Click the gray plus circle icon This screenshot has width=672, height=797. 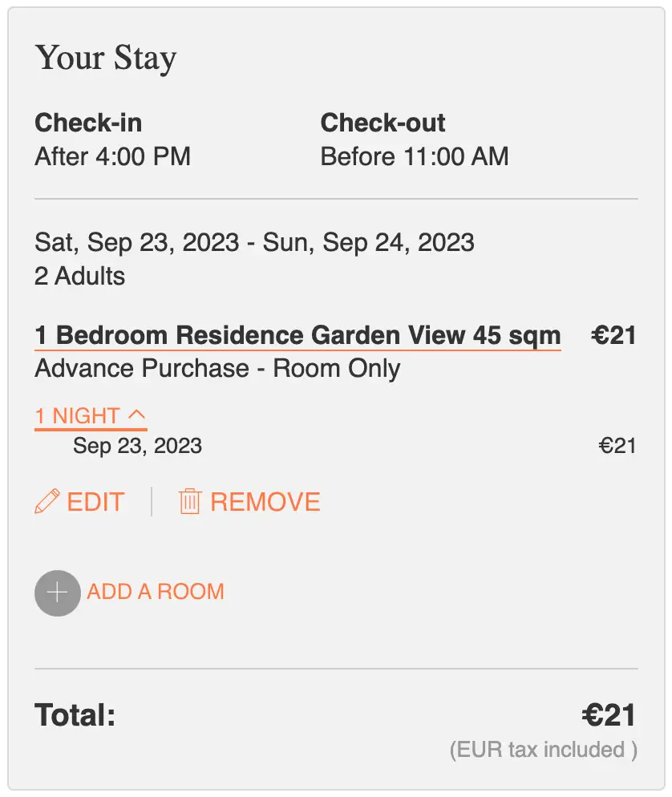tap(58, 593)
